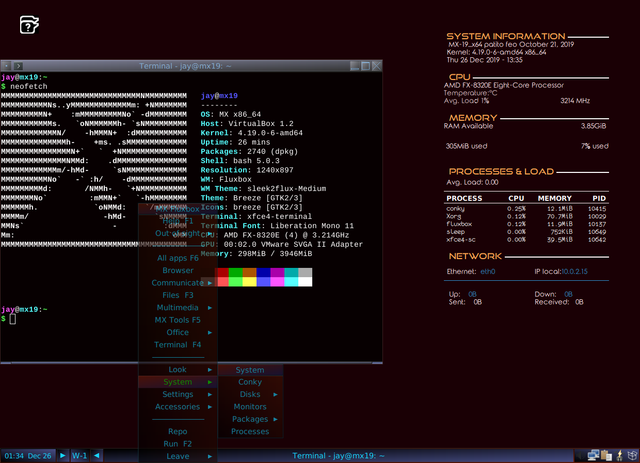
Task: Open the package updater box tray icon
Action: pos(632,455)
